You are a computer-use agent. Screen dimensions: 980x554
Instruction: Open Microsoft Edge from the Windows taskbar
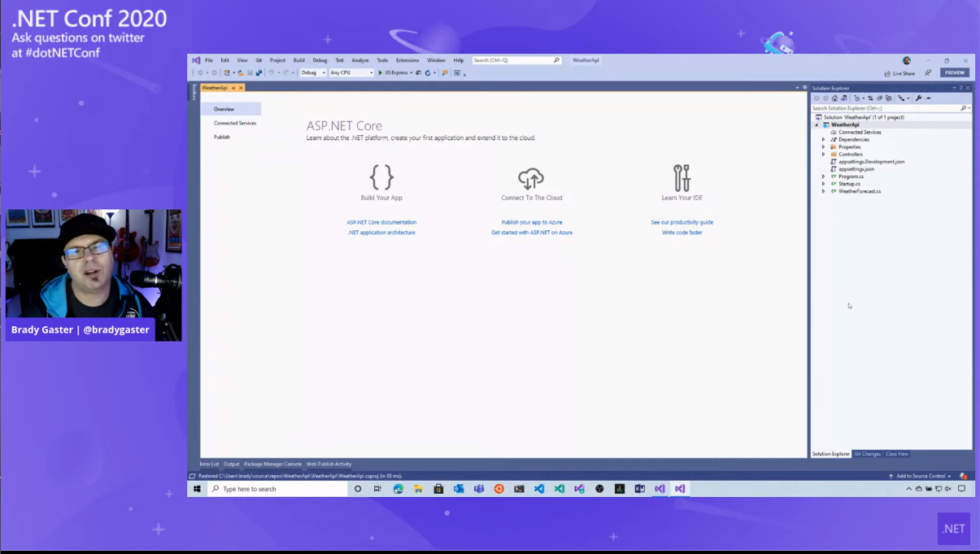click(399, 489)
